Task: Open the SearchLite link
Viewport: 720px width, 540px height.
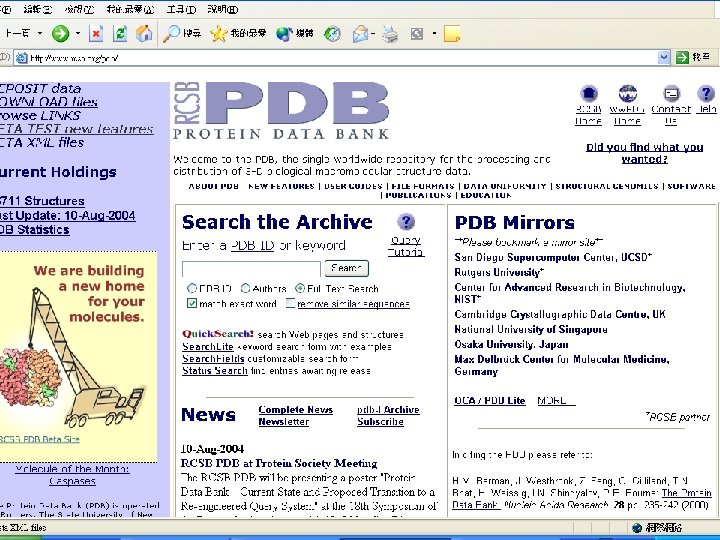Action: tap(208, 347)
